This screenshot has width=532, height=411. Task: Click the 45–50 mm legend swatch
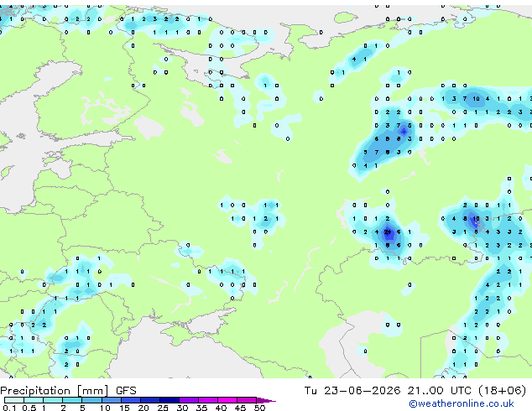coord(247,400)
